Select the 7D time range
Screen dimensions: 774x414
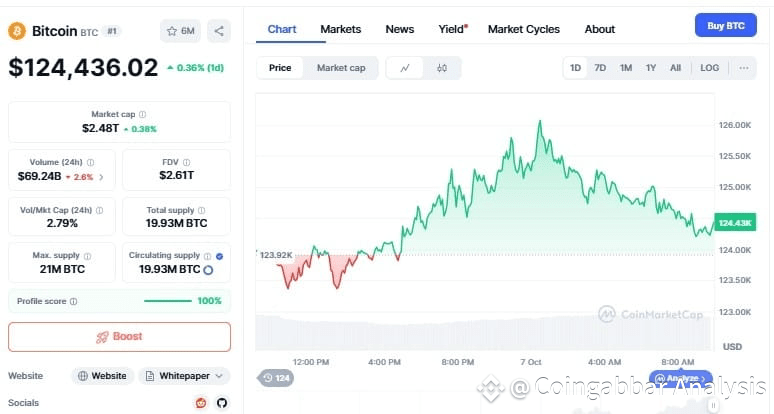[600, 68]
